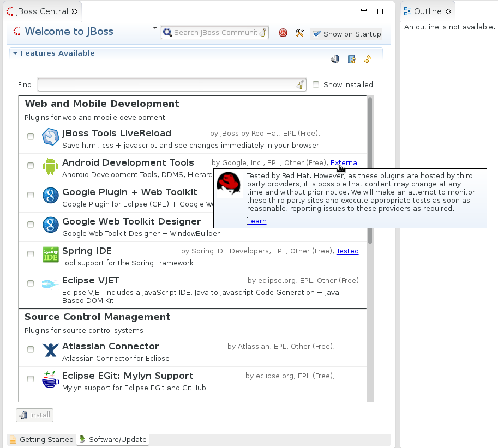Click the Source Control Management heading

[x=98, y=317]
